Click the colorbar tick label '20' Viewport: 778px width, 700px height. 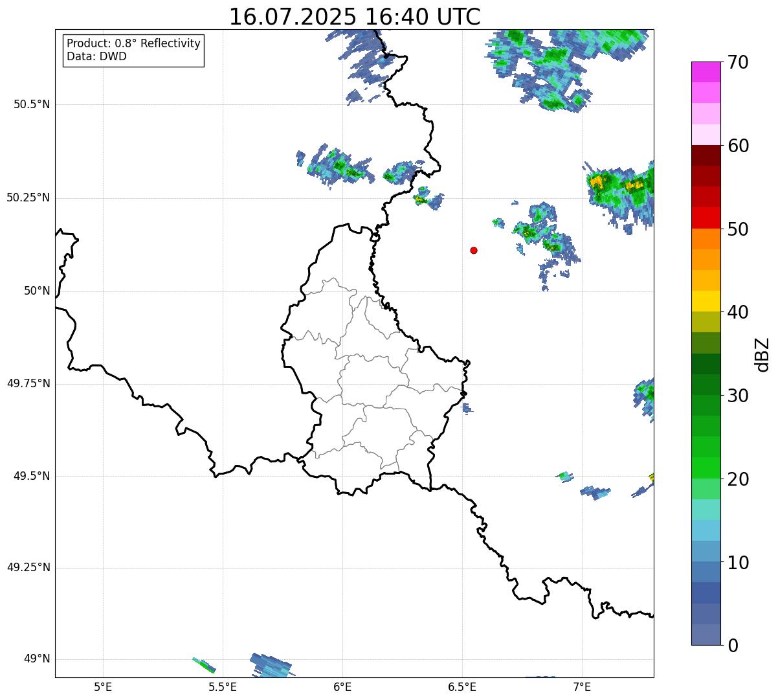(738, 479)
